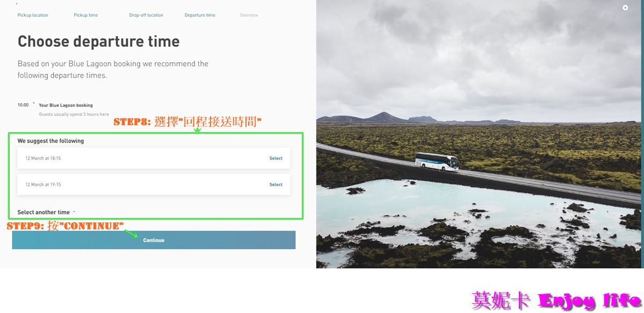Image resolution: width=644 pixels, height=313 pixels.
Task: Click the 10:00 booking time marker
Action: (23, 105)
